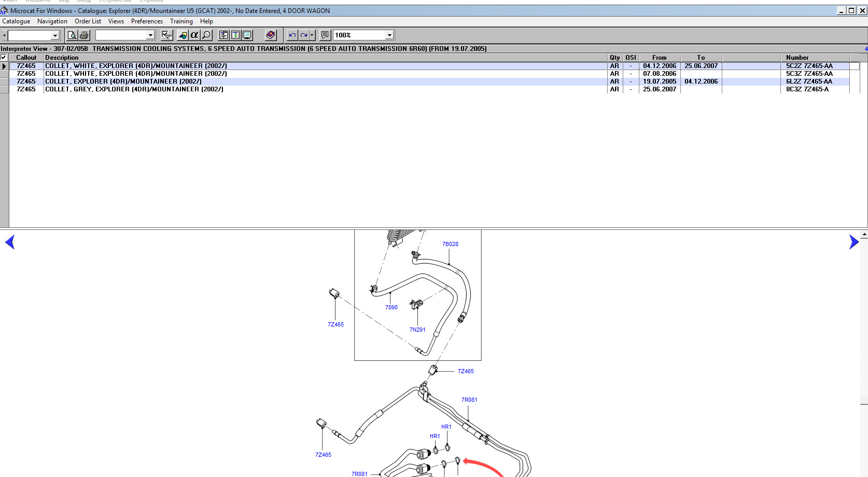This screenshot has width=868, height=477.
Task: Click the 7Z465 callout at the bottom left of the diagram
Action: pyautogui.click(x=323, y=455)
